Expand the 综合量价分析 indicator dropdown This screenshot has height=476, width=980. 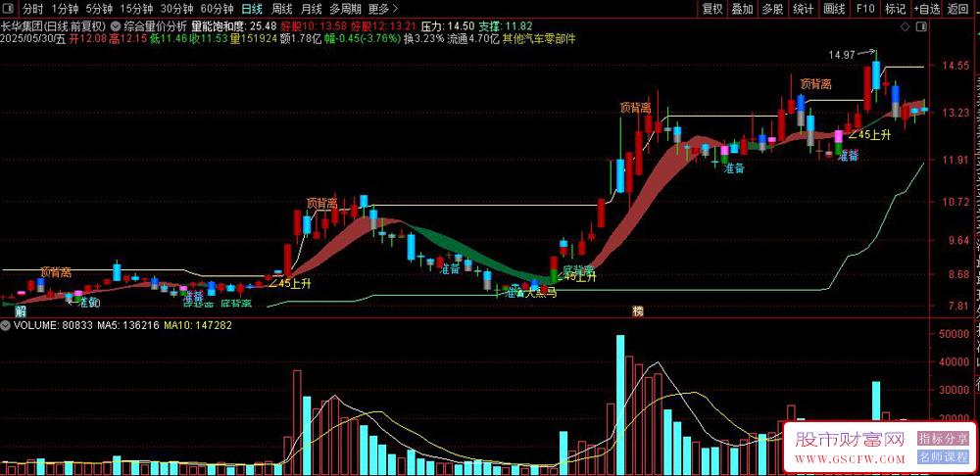[117, 26]
